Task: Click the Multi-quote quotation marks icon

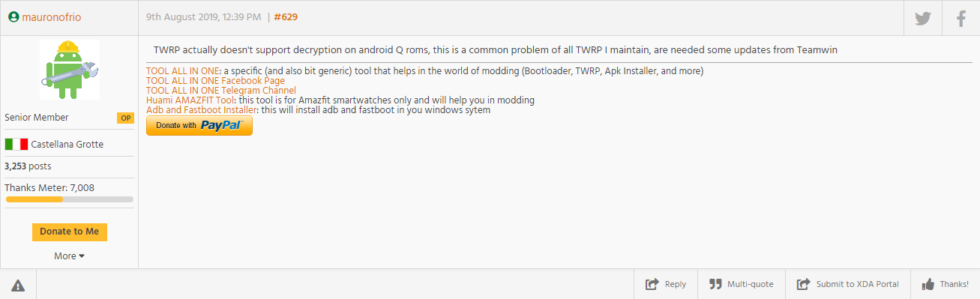Action: 715,284
